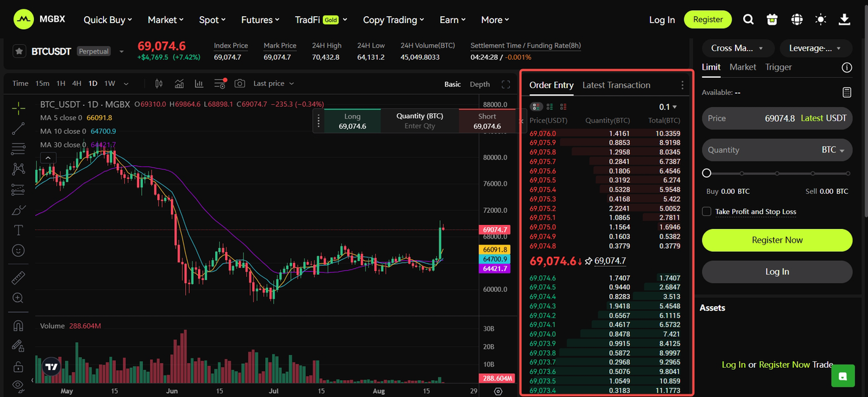868x397 pixels.
Task: Select the text annotation tool
Action: 18,230
